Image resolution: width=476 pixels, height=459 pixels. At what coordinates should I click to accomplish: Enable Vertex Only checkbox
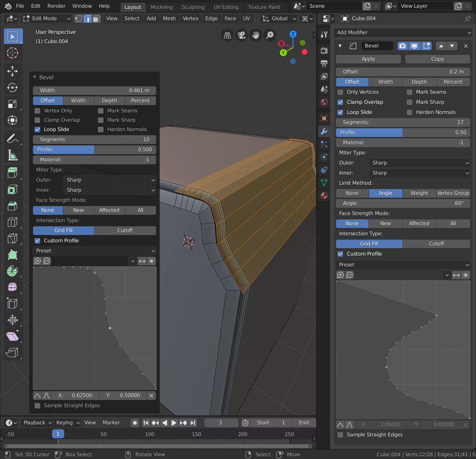pyautogui.click(x=37, y=111)
